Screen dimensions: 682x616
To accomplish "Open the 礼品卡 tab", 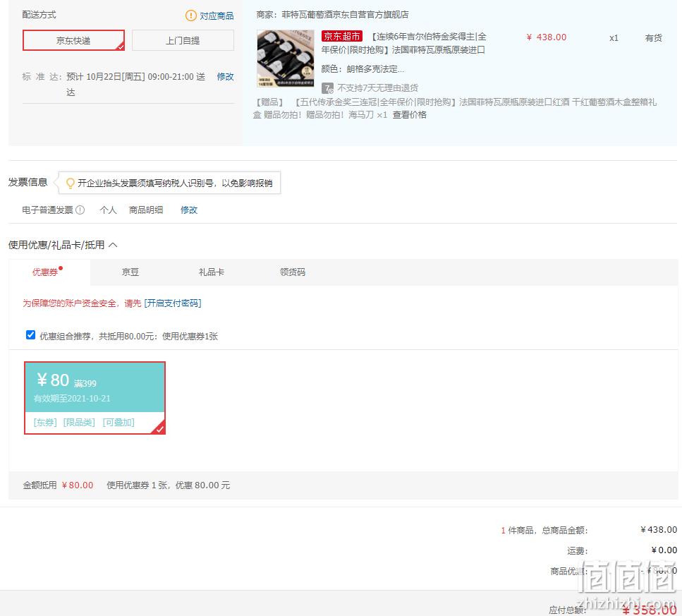I will tap(212, 272).
